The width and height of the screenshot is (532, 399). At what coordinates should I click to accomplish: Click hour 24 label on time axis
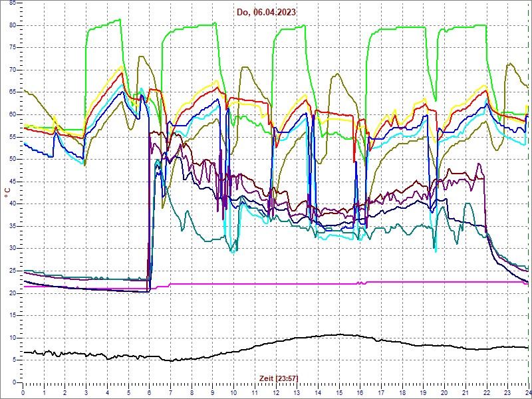(527, 393)
